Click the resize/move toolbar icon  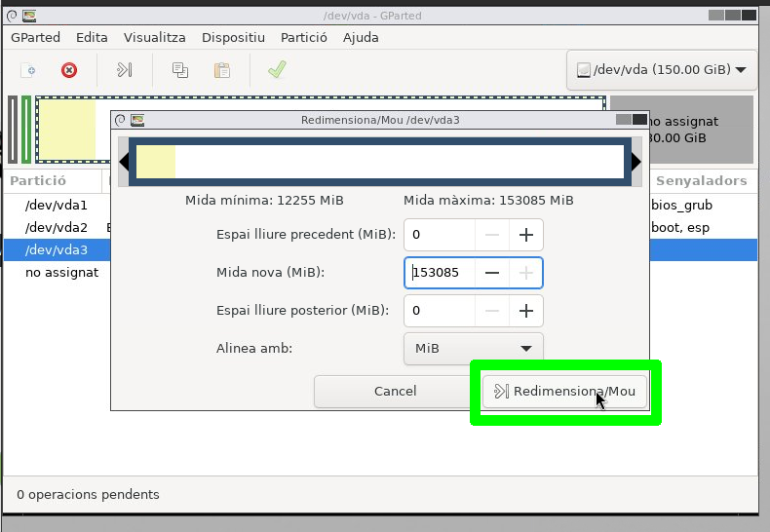click(x=125, y=70)
